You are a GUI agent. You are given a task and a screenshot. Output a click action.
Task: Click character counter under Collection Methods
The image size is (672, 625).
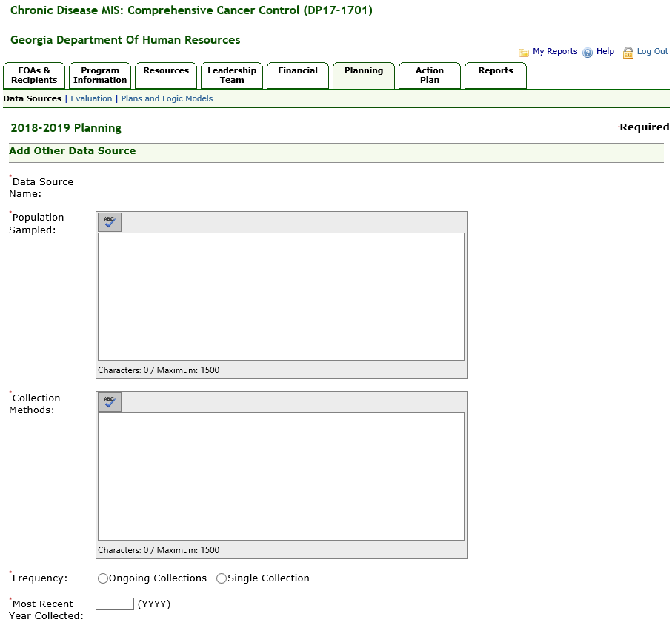(159, 550)
